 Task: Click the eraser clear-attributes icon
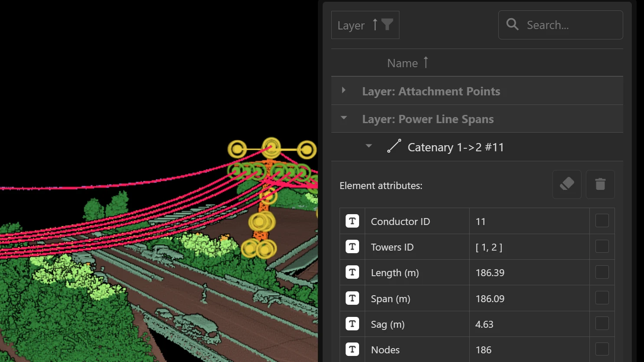tap(567, 184)
